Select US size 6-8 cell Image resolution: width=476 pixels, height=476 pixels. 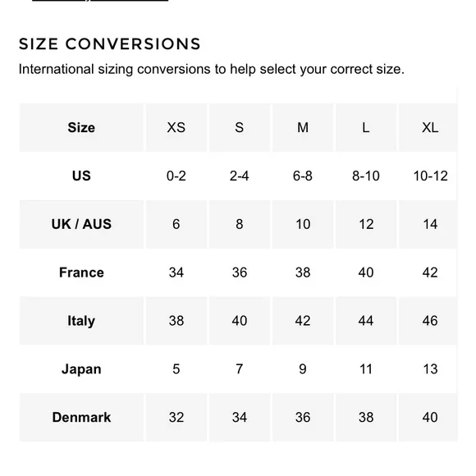point(303,176)
